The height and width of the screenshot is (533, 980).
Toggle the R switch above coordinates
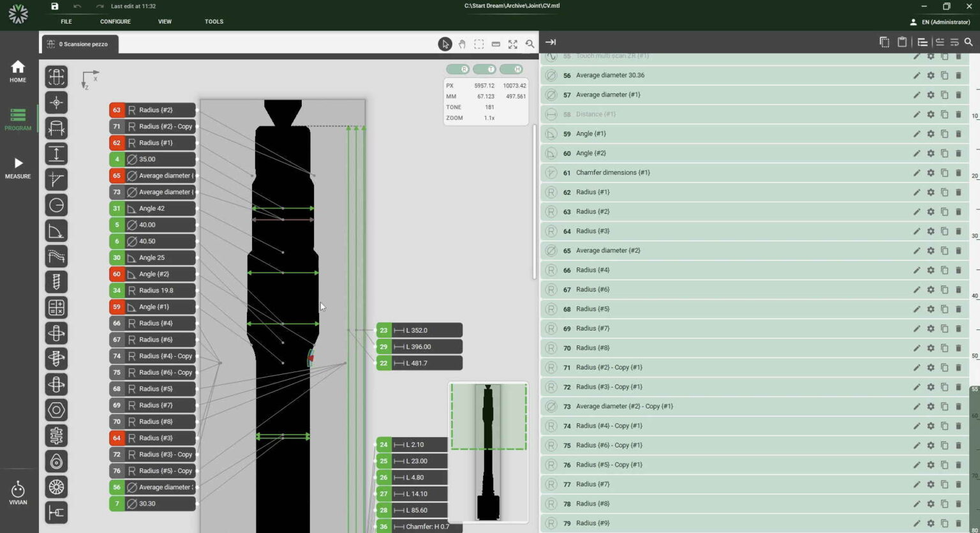tap(457, 69)
